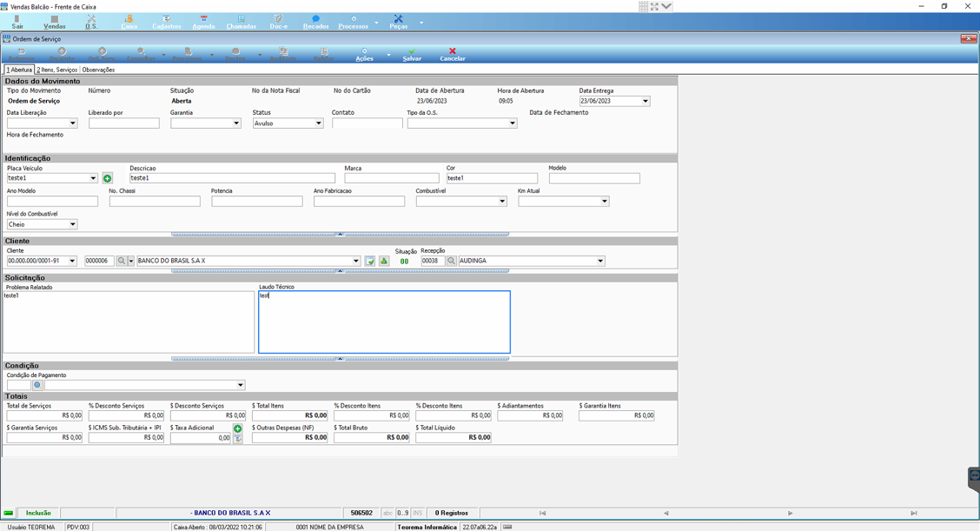
Task: Click the Marca input field
Action: (x=392, y=178)
